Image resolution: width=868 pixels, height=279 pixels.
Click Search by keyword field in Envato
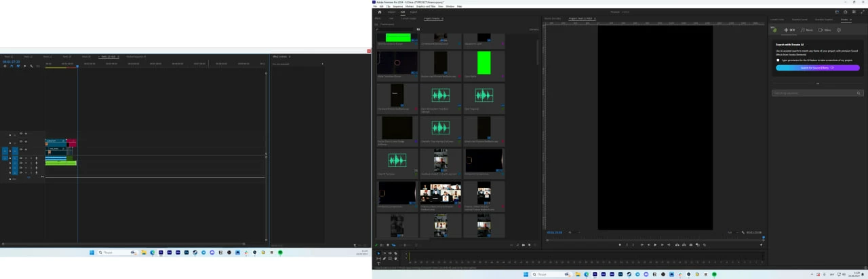point(818,93)
